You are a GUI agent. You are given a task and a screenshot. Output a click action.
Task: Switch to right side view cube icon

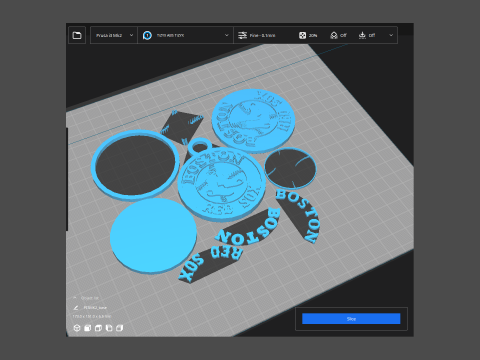click(x=119, y=328)
